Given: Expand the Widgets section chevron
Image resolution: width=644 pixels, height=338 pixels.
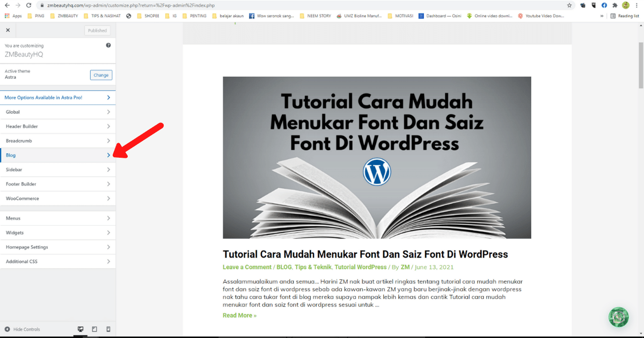Looking at the screenshot, I should (108, 233).
